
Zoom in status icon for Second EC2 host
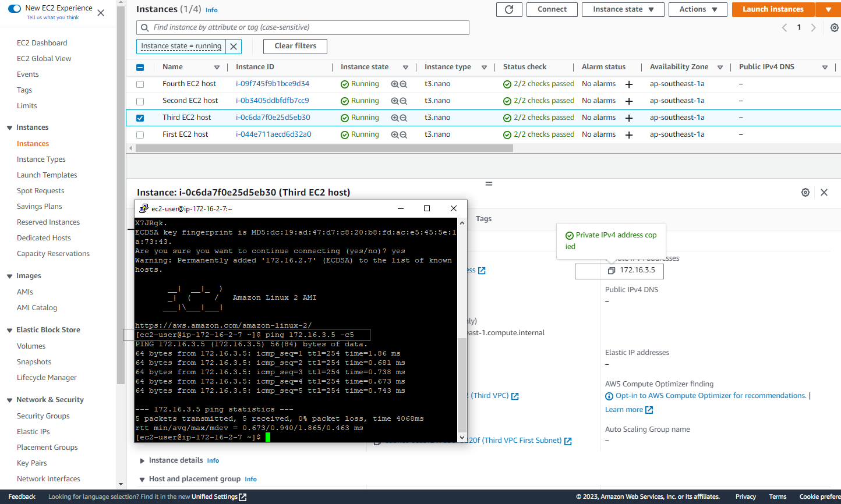(x=395, y=101)
